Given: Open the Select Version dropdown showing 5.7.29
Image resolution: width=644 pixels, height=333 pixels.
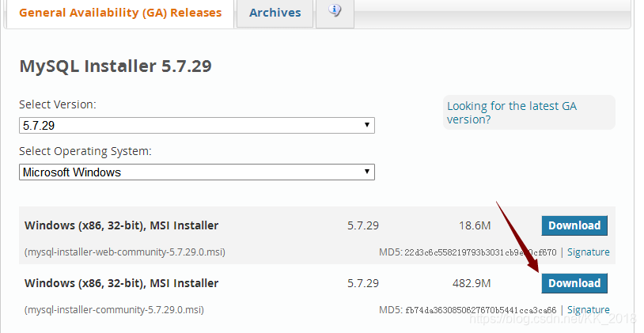Looking at the screenshot, I should click(197, 126).
